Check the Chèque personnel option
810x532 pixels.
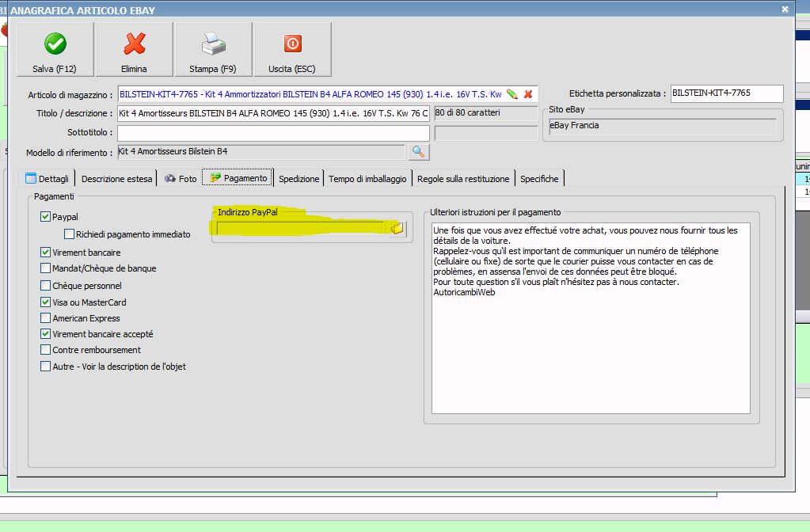click(45, 285)
